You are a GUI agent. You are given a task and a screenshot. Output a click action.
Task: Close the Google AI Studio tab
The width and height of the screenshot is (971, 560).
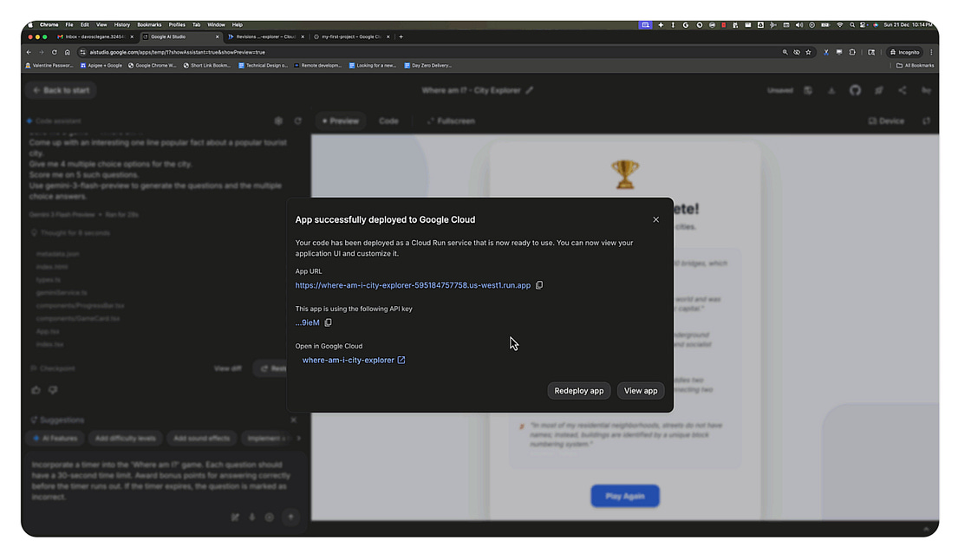pyautogui.click(x=217, y=36)
